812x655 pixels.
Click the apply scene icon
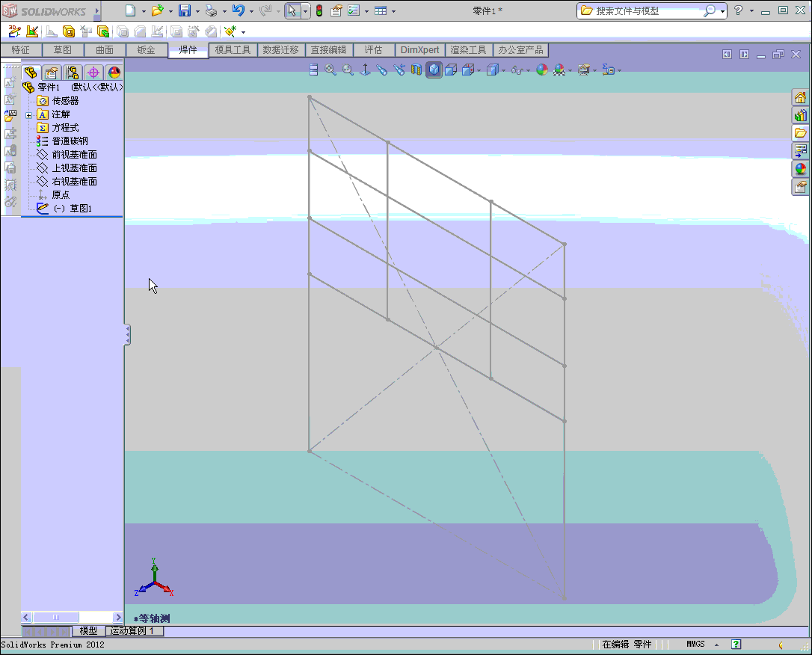(x=559, y=70)
